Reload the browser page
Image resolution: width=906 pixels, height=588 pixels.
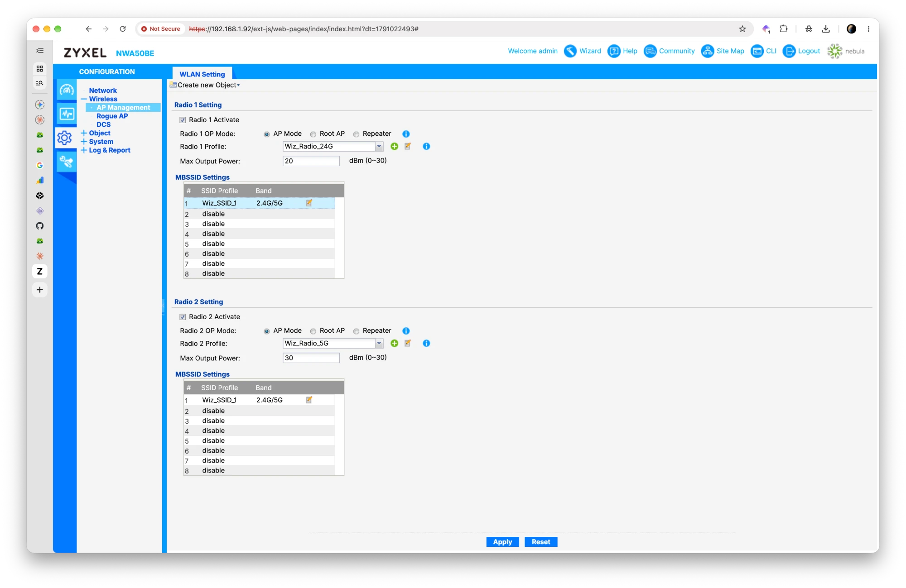123,29
